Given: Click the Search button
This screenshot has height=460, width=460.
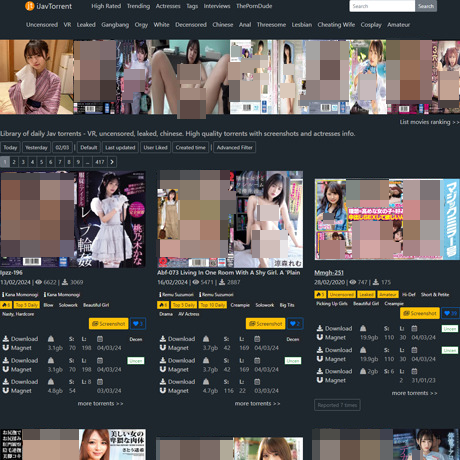Looking at the screenshot, I should point(426,6).
